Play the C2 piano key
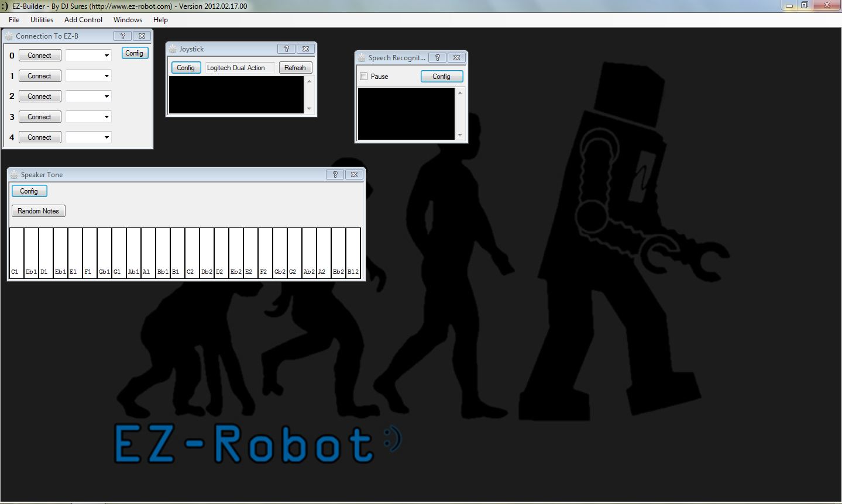 192,253
